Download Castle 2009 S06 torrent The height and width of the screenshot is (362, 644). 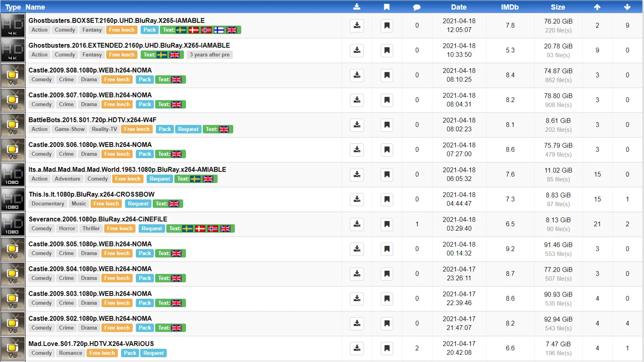[357, 150]
